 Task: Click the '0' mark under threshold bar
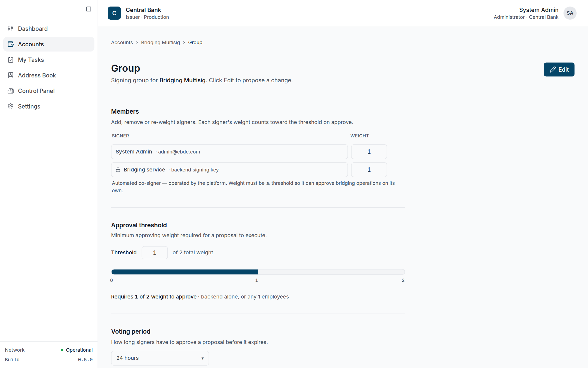(112, 280)
